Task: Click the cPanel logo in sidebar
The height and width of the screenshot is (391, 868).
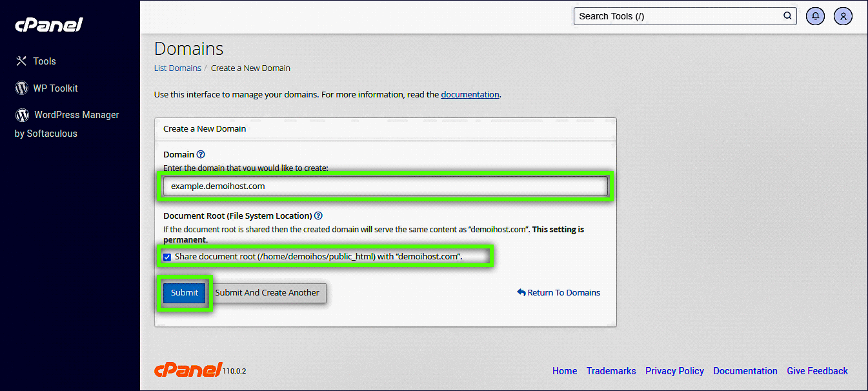Action: (x=49, y=25)
